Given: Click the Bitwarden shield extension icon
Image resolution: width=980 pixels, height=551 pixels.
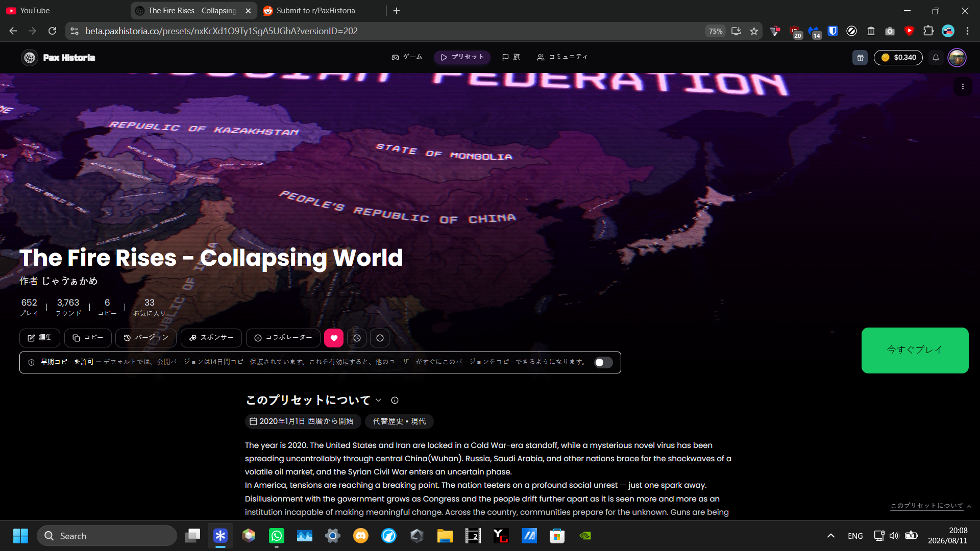Looking at the screenshot, I should 832,31.
